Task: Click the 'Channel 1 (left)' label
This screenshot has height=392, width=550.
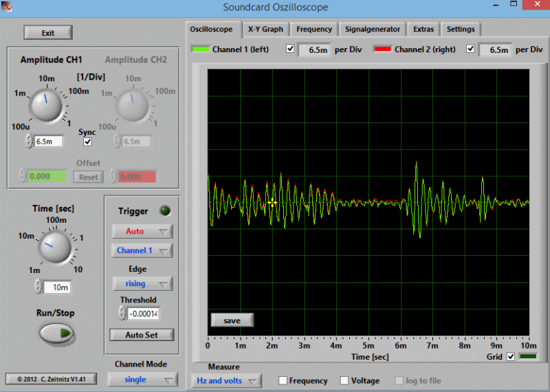Action: pos(240,50)
